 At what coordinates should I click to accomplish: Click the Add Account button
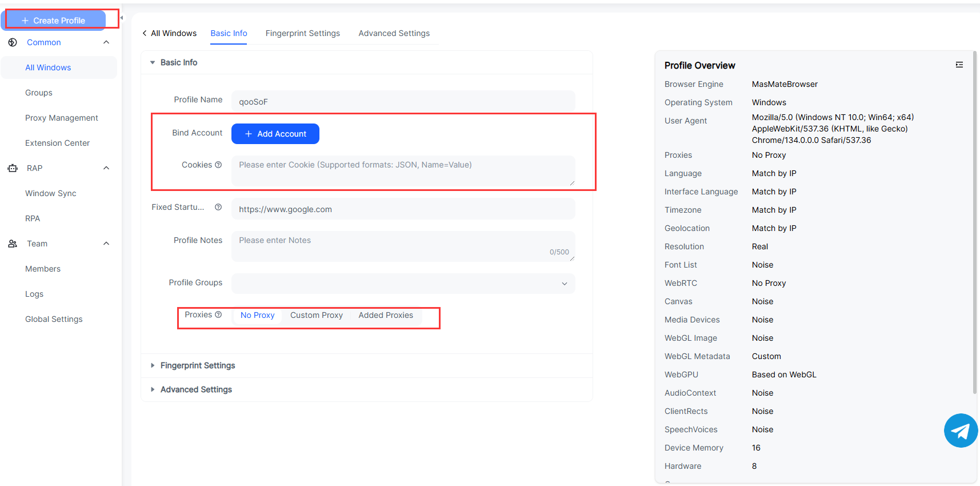pos(275,134)
